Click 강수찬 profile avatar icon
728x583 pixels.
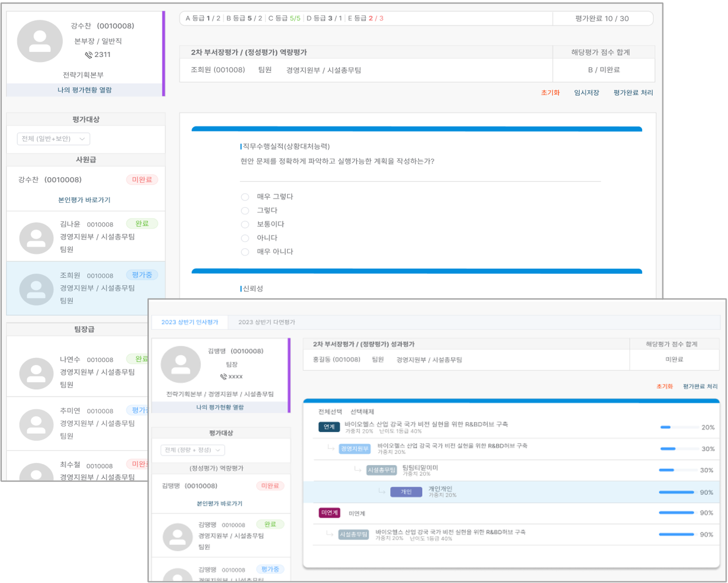coord(40,41)
